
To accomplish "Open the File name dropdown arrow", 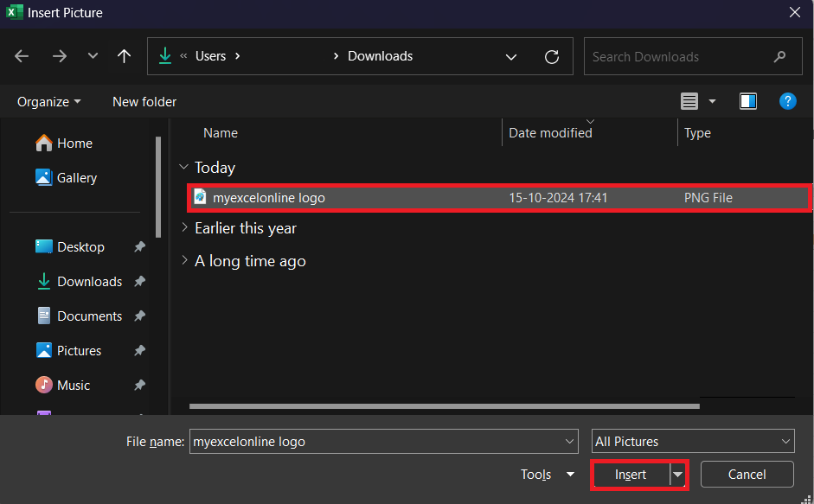I will click(x=569, y=442).
